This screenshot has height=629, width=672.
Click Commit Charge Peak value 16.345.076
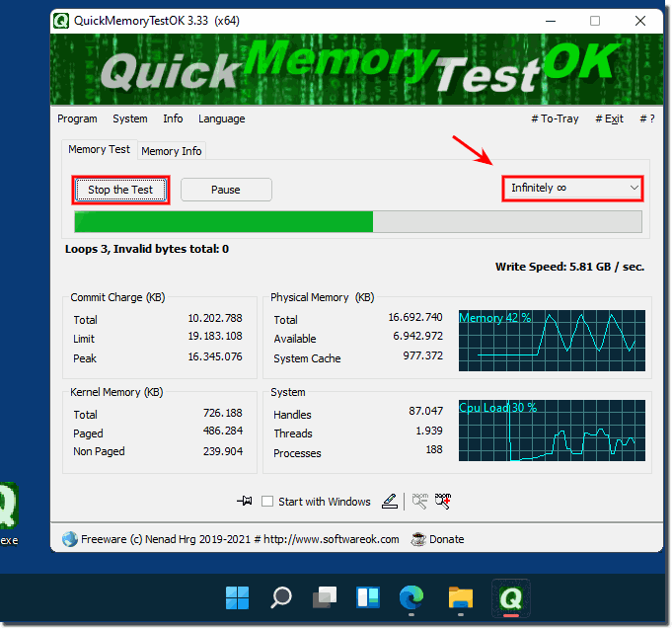(215, 356)
